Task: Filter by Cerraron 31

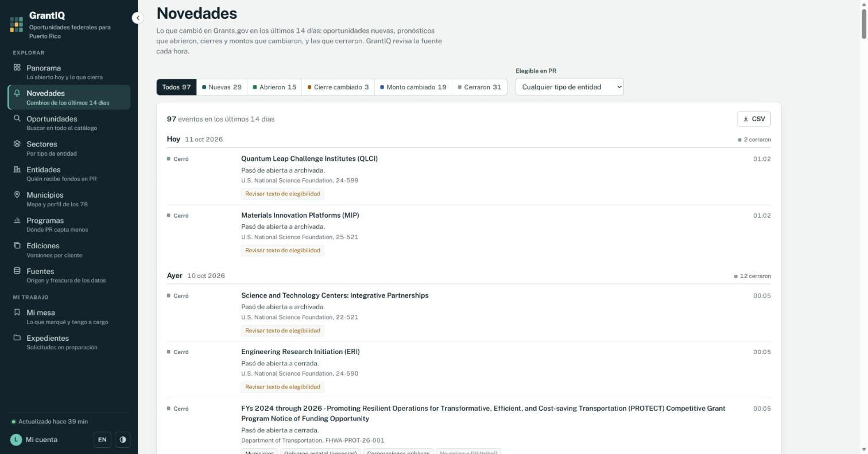Action: (x=479, y=87)
